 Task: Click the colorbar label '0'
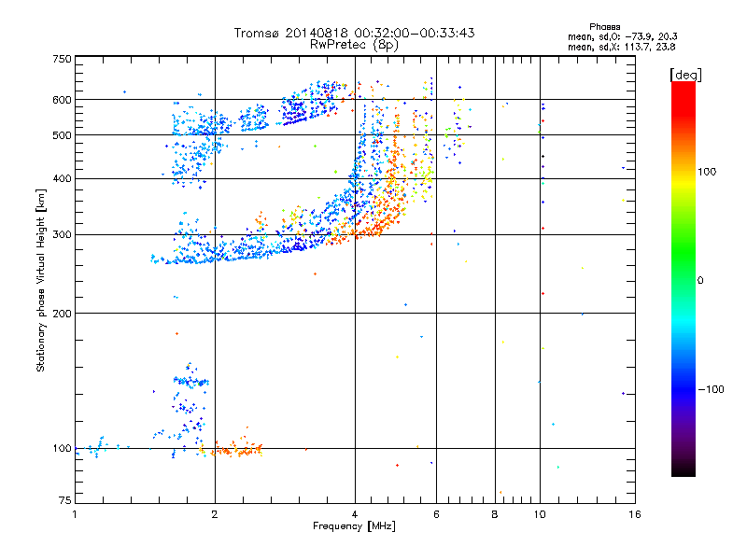(x=700, y=281)
